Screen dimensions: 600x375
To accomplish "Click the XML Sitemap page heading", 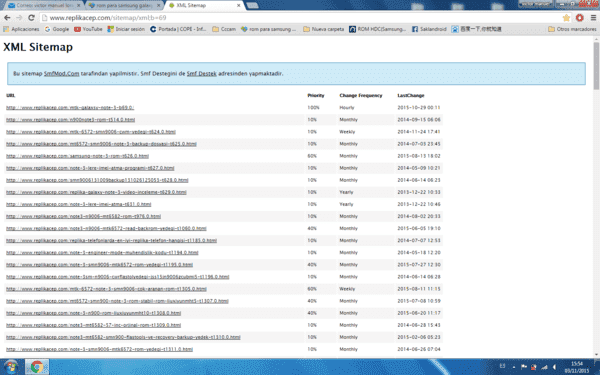I will pyautogui.click(x=38, y=47).
